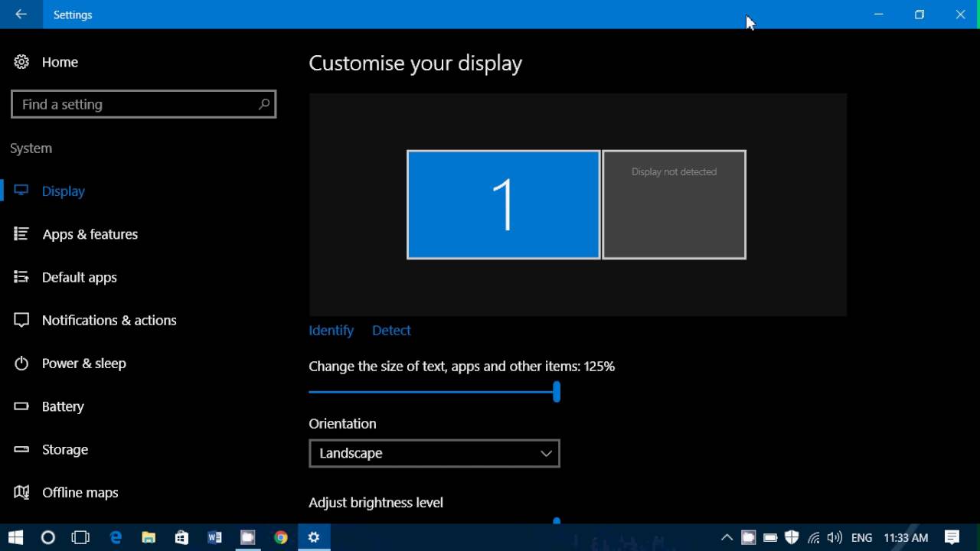Image resolution: width=980 pixels, height=551 pixels.
Task: Click the Apps & features list icon
Action: pyautogui.click(x=21, y=234)
